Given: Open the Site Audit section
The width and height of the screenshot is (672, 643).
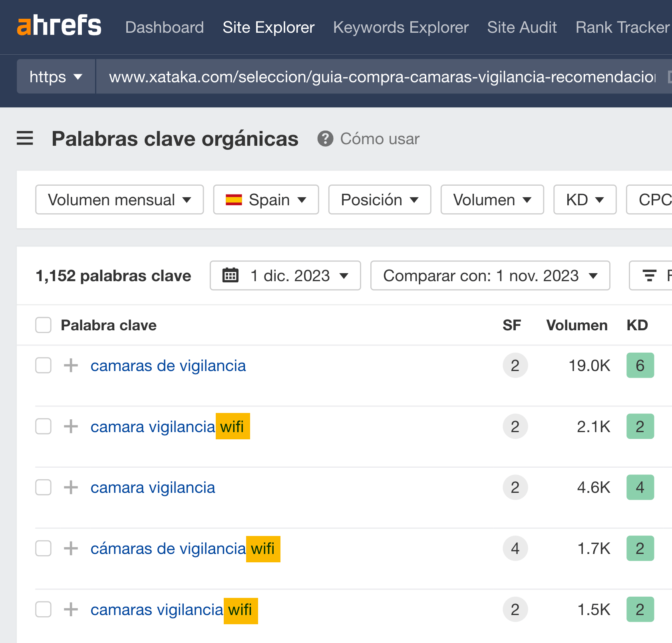Looking at the screenshot, I should tap(522, 27).
